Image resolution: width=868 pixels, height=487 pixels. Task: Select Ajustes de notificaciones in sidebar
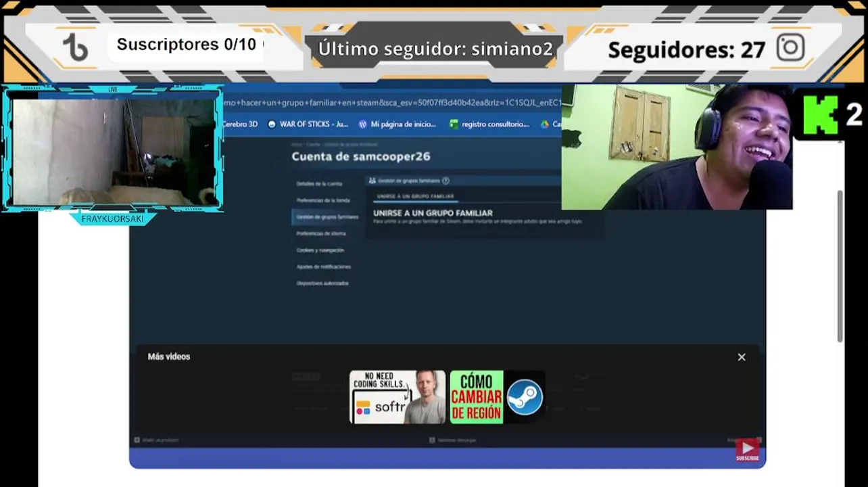click(324, 266)
